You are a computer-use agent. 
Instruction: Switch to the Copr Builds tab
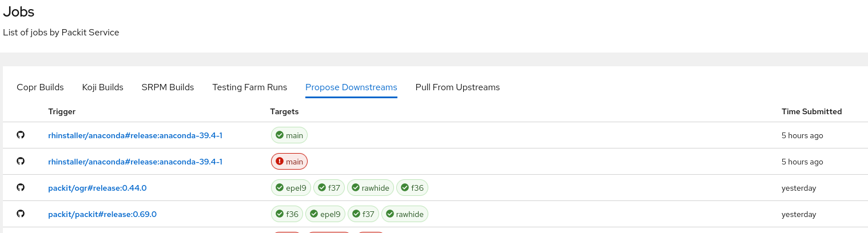click(40, 87)
